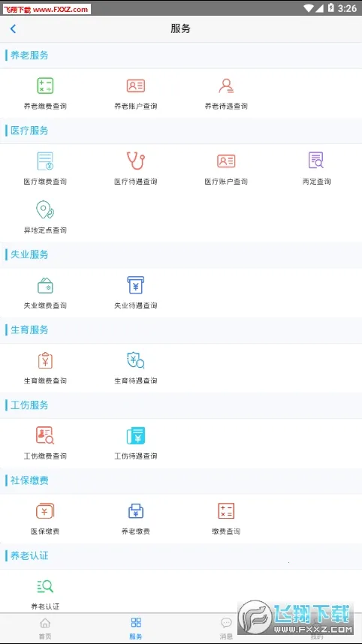This screenshot has height=644, width=362.
Task: Tap the 两定查询 label
Action: pyautogui.click(x=316, y=182)
